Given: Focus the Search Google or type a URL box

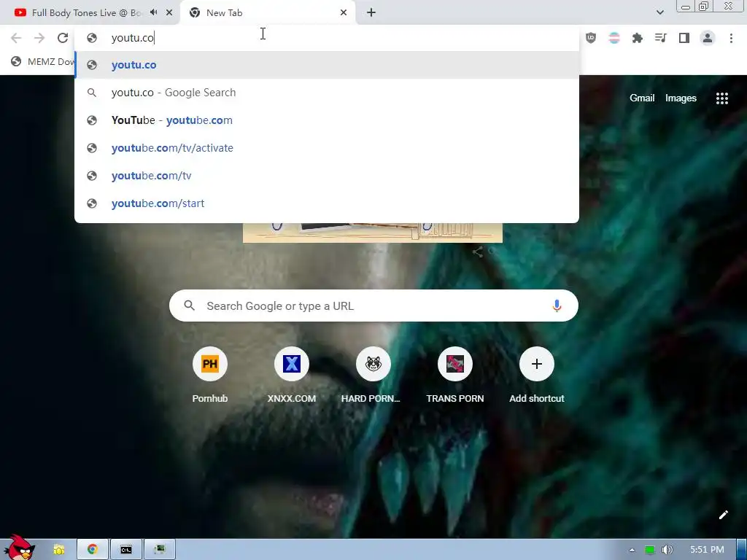Looking at the screenshot, I should point(373,306).
